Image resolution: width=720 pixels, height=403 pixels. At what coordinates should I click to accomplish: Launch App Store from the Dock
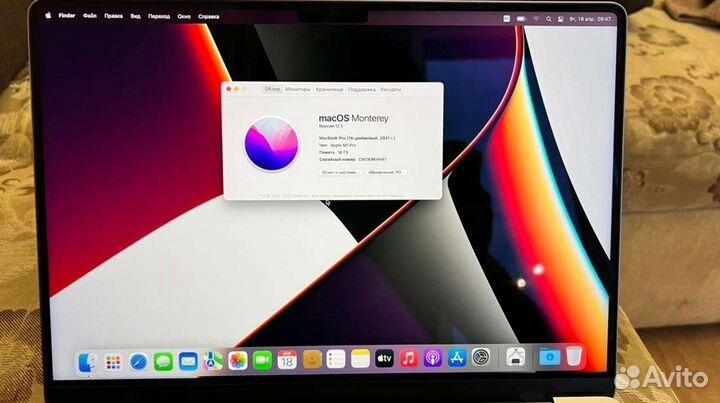click(457, 358)
